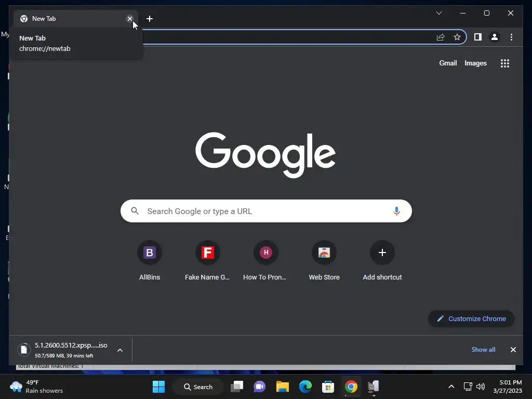This screenshot has height=399, width=532.
Task: Click the Google search box
Action: pos(266,211)
